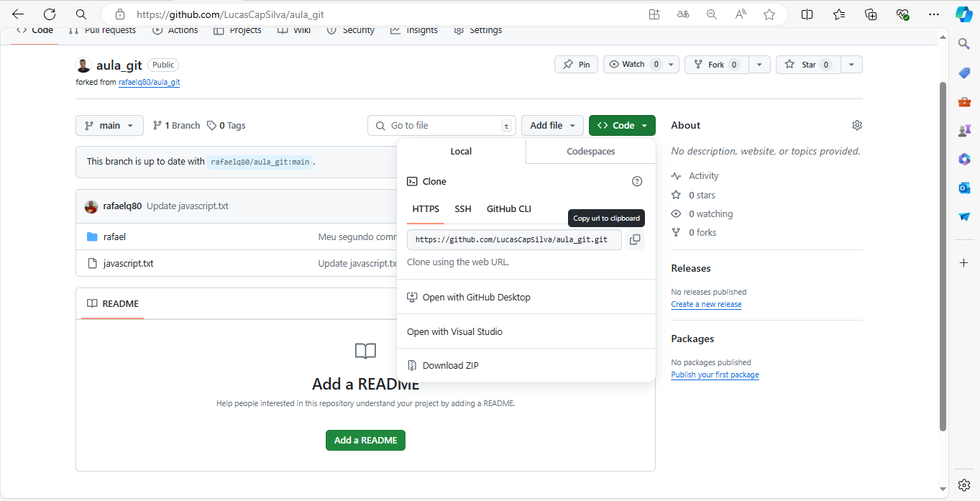Fork the aula_git repository
980x501 pixels.
coord(717,65)
